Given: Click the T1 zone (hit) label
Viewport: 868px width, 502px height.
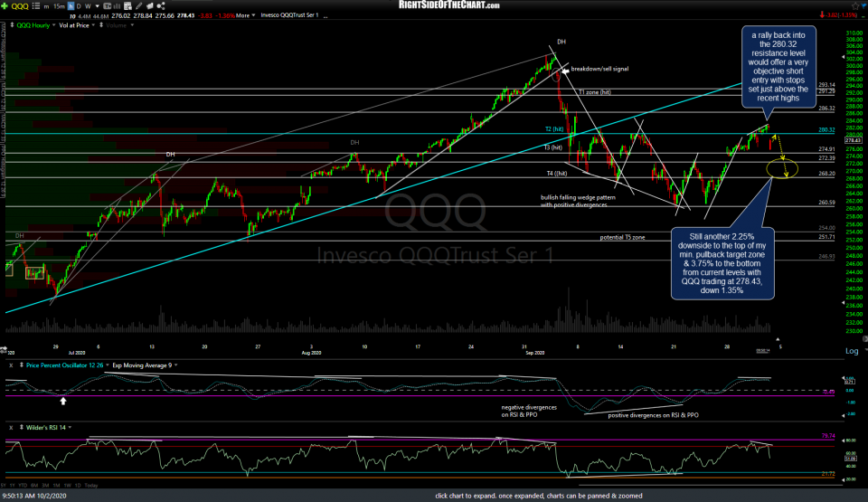Looking at the screenshot, I should pos(595,92).
